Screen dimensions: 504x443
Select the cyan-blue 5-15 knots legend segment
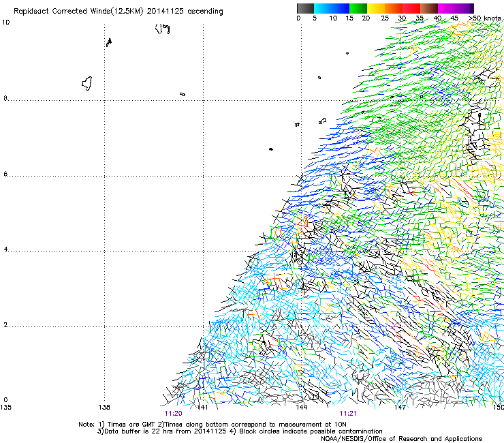point(332,8)
